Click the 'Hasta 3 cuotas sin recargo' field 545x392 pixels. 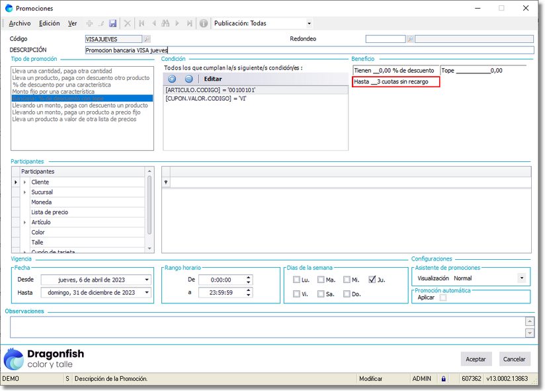(396, 82)
